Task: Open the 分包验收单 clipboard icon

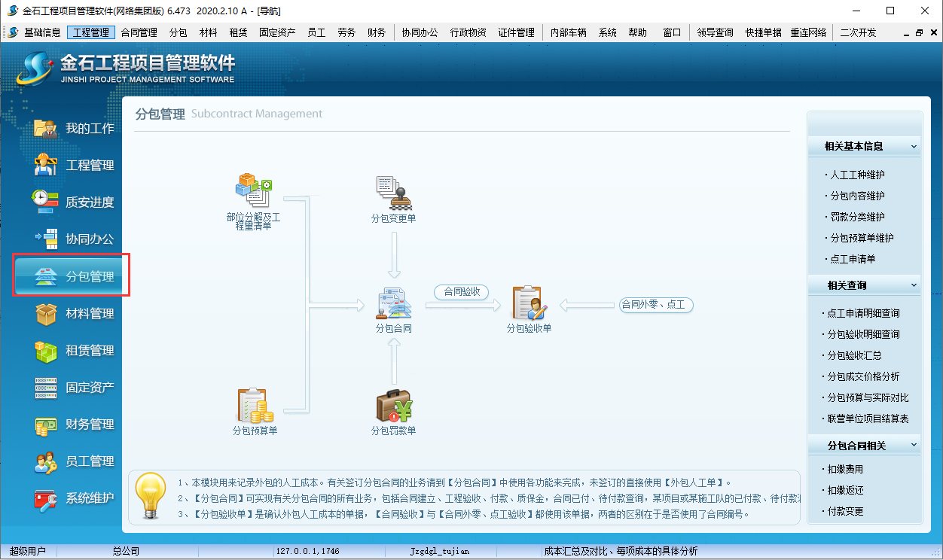Action: (x=529, y=303)
